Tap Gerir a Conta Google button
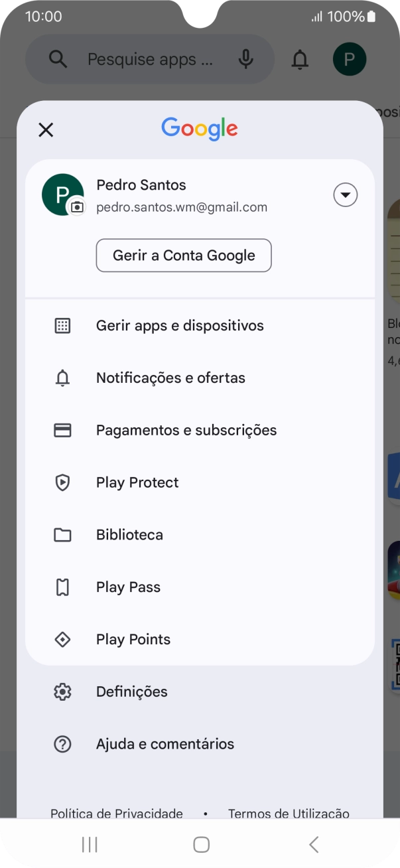This screenshot has width=400, height=868. [183, 255]
